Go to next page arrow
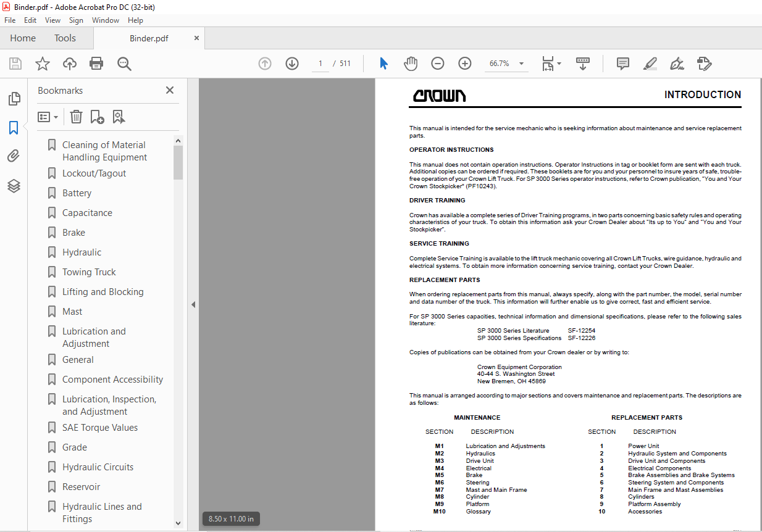 click(x=292, y=64)
